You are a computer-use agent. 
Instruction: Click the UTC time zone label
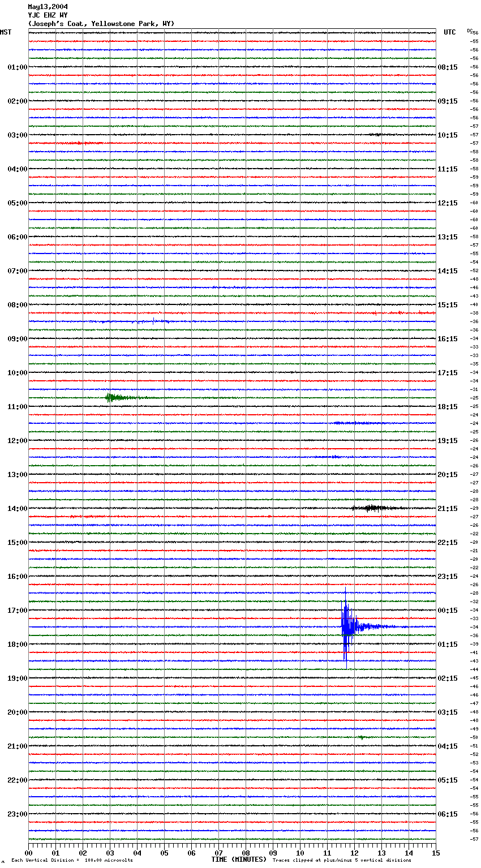(450, 32)
